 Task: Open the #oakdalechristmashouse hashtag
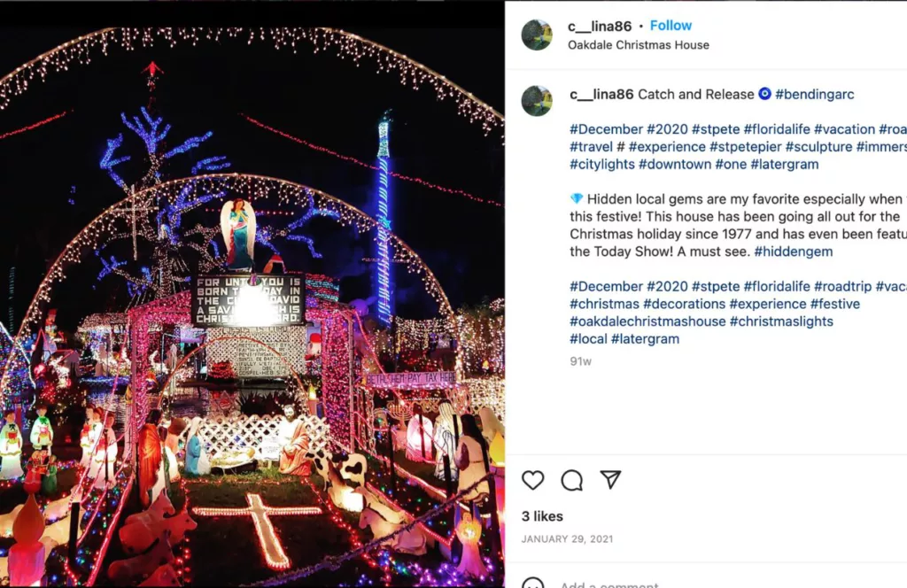[x=647, y=321]
